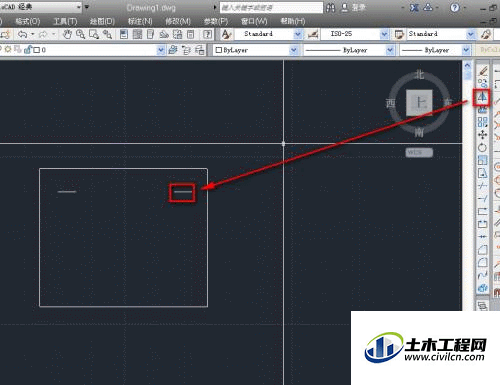Screen dimensions: 500x385
Task: Expand the table style Standard dropdown
Action: pos(470,34)
